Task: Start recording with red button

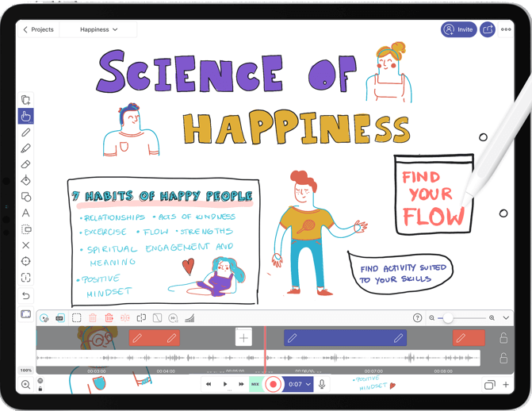Action: pyautogui.click(x=273, y=384)
